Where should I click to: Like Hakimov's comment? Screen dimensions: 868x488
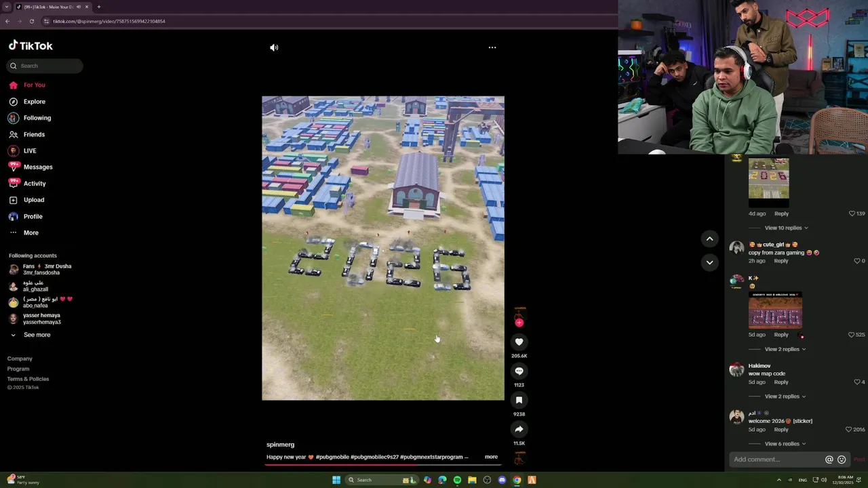pyautogui.click(x=857, y=382)
